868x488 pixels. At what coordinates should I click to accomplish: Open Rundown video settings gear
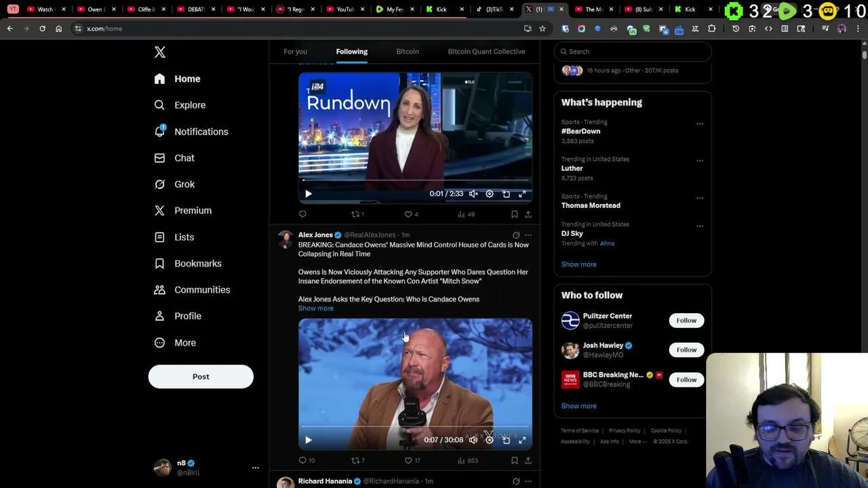tap(490, 194)
